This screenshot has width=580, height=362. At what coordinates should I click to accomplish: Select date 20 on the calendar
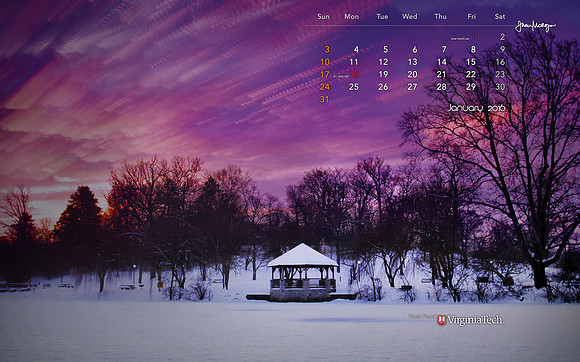click(412, 74)
